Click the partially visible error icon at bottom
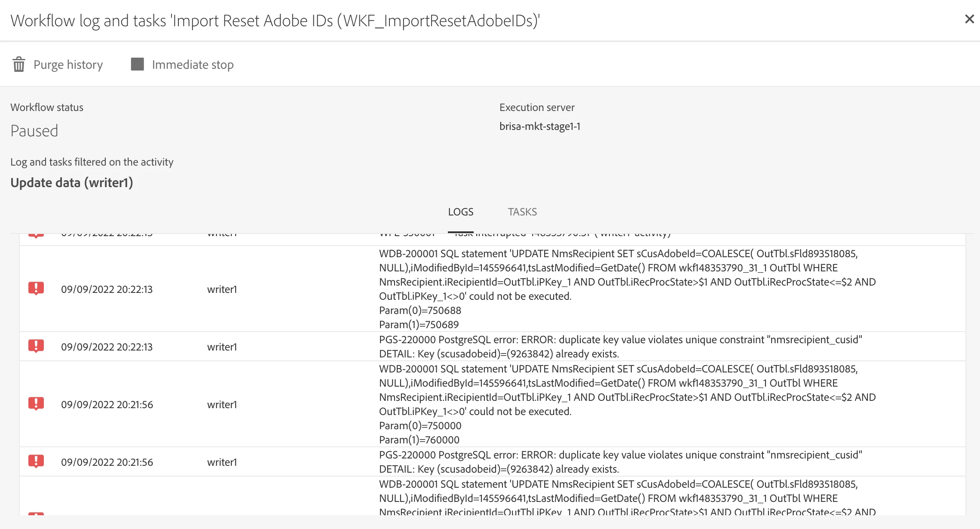The width and height of the screenshot is (980, 529). (36, 513)
